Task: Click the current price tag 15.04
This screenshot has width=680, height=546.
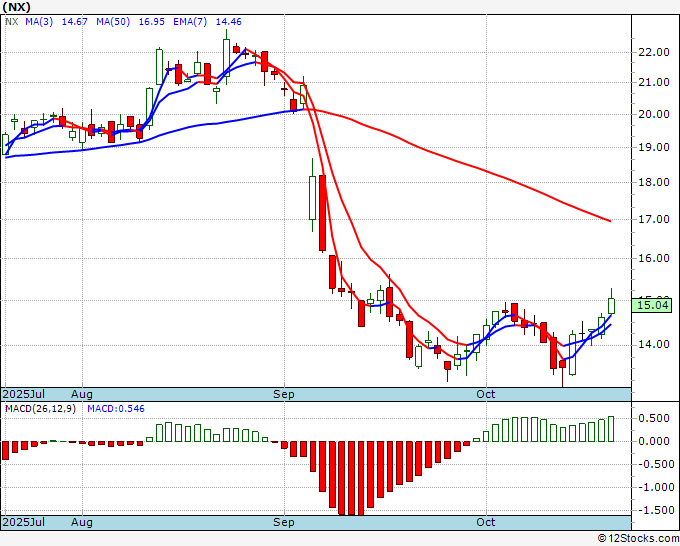Action: pos(653,305)
